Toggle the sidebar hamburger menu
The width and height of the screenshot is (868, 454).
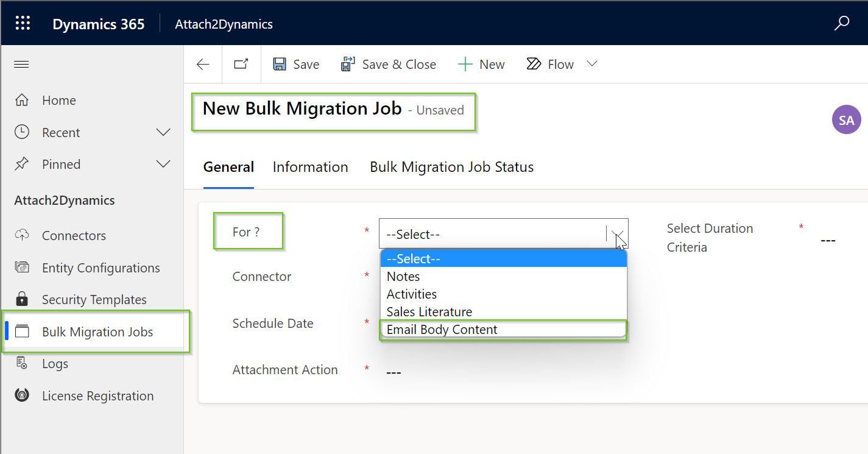(21, 63)
